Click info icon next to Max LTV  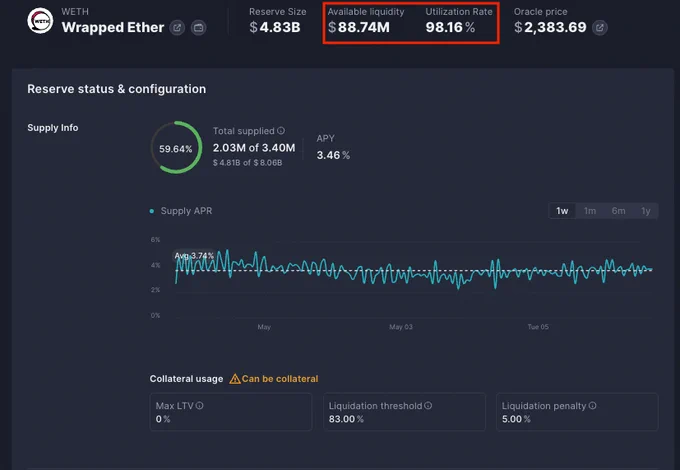pos(199,405)
